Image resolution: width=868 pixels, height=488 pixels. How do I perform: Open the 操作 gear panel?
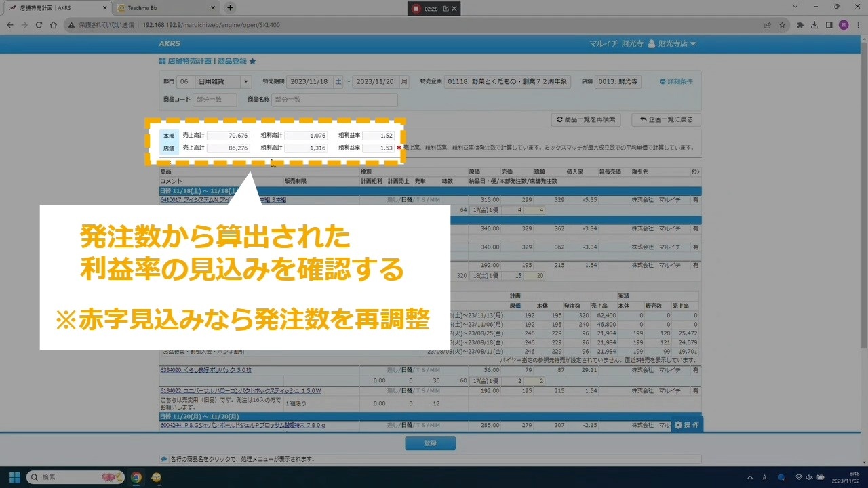[x=686, y=425]
